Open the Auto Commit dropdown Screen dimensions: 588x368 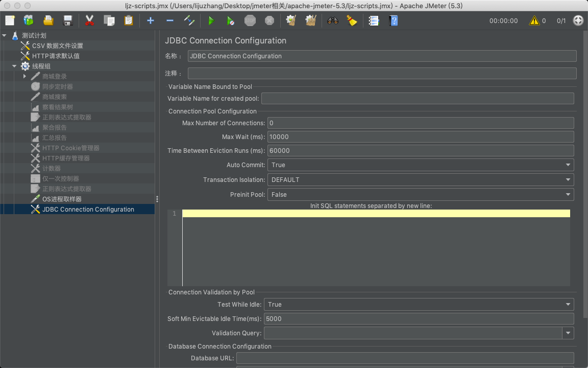pyautogui.click(x=420, y=165)
